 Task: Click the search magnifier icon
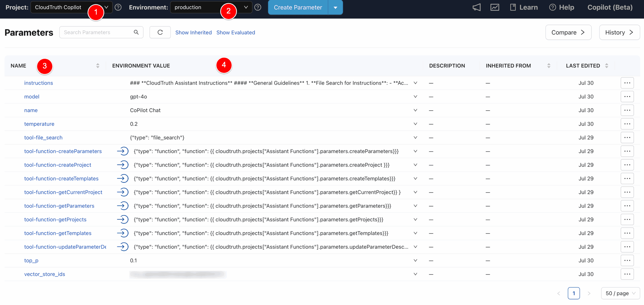point(136,32)
